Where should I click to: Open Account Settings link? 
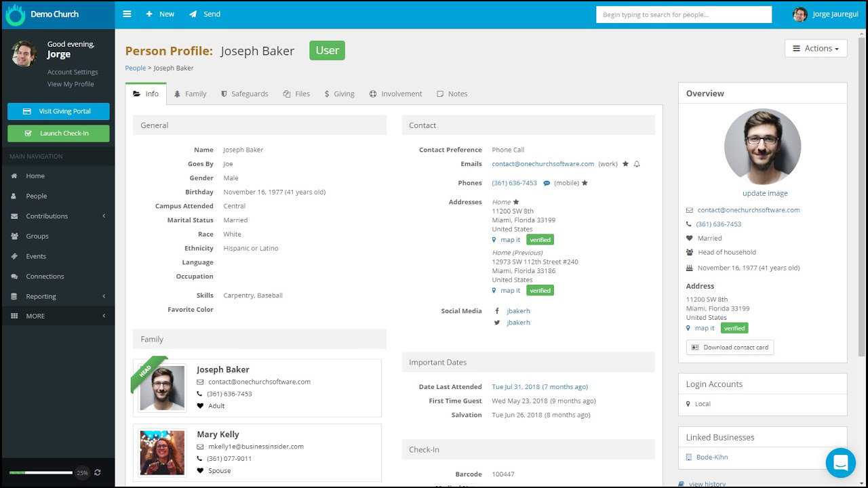pos(73,72)
